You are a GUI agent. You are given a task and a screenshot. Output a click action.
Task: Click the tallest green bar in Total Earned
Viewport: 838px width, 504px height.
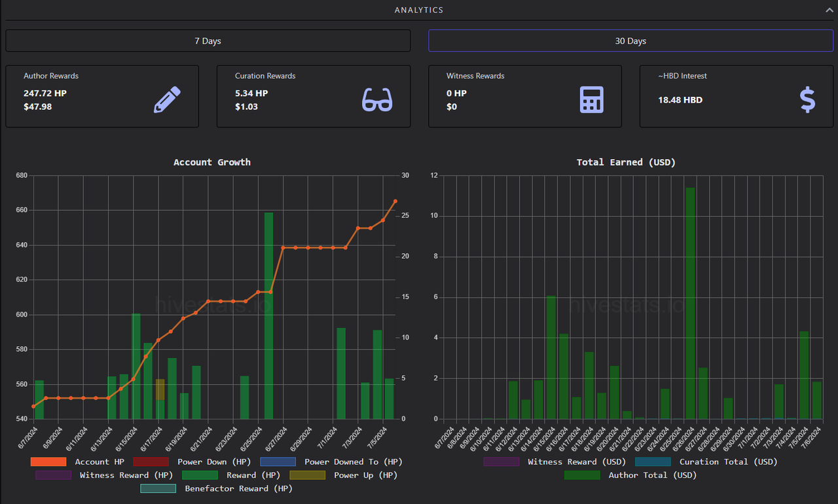click(x=690, y=303)
